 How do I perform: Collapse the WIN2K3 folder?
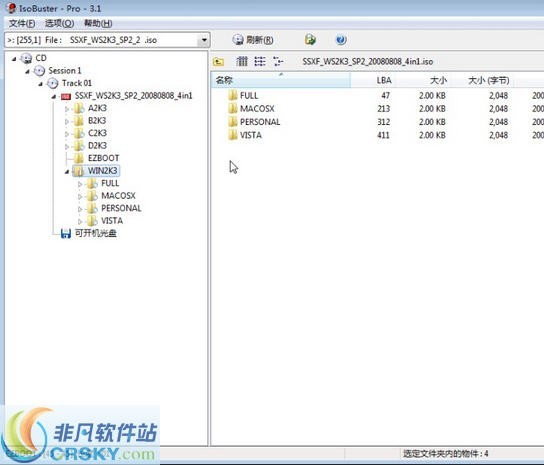click(x=67, y=171)
